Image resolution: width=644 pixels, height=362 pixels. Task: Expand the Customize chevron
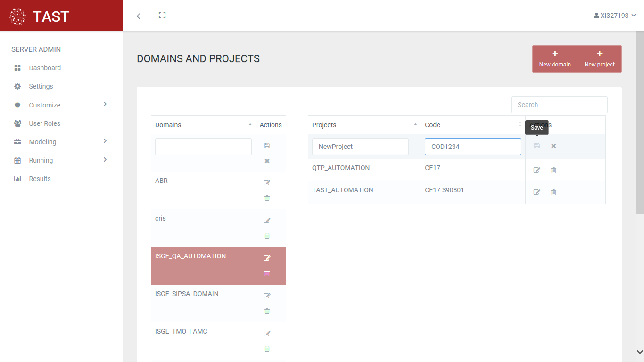(x=105, y=104)
